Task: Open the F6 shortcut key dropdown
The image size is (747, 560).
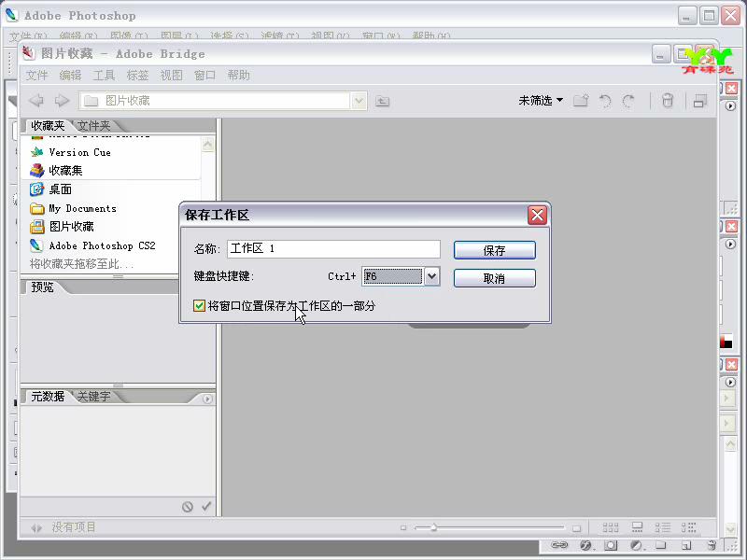Action: coord(431,276)
